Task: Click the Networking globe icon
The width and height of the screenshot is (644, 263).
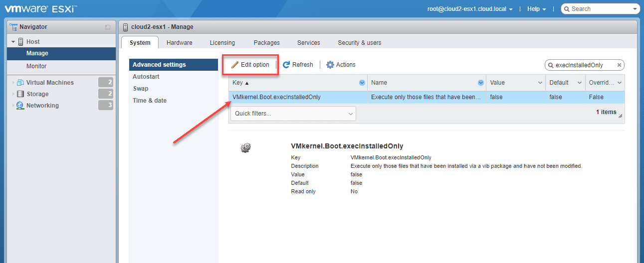Action: pos(20,106)
